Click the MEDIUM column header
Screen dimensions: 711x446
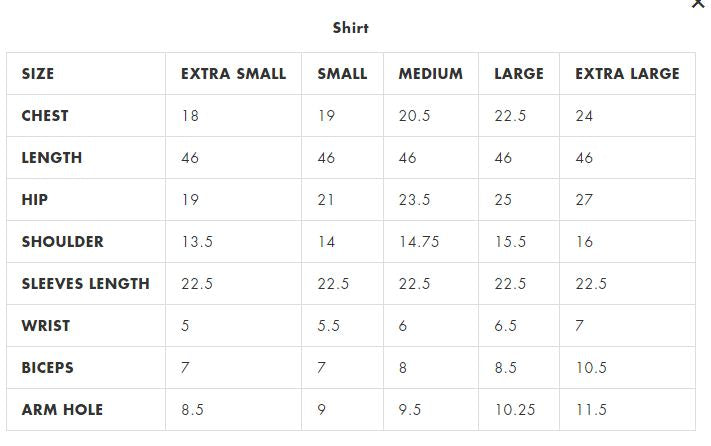click(431, 73)
